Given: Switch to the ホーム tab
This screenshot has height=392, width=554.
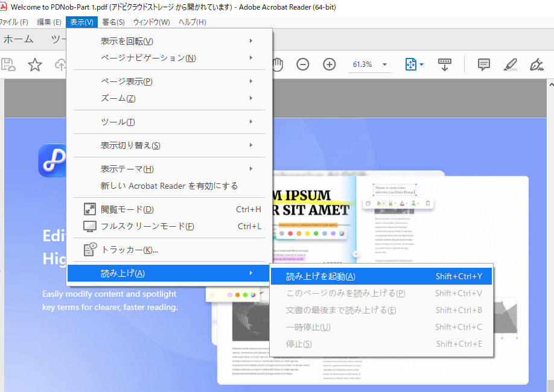Looking at the screenshot, I should (x=19, y=39).
